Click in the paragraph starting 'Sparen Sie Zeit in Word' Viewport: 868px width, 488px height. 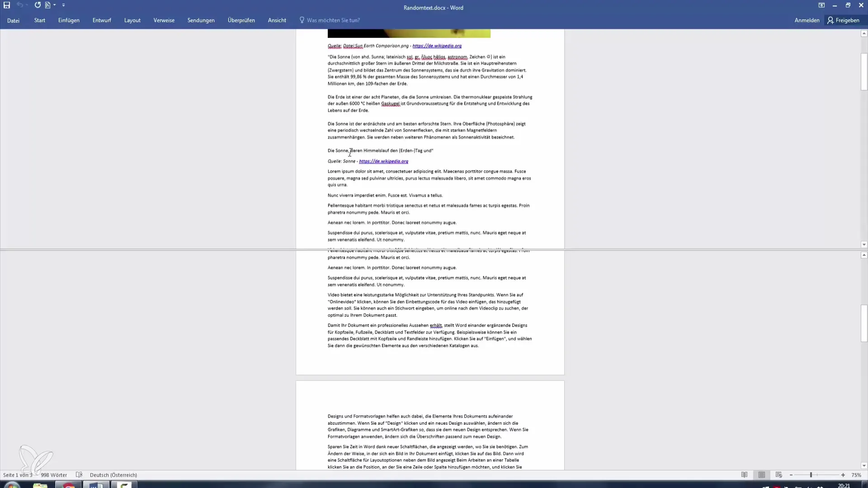point(428,457)
